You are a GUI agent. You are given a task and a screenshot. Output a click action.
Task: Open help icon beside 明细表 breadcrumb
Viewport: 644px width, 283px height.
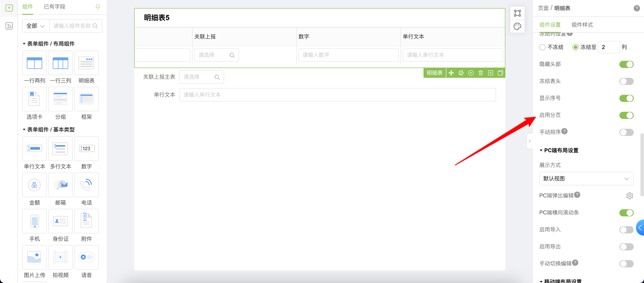pos(636,8)
